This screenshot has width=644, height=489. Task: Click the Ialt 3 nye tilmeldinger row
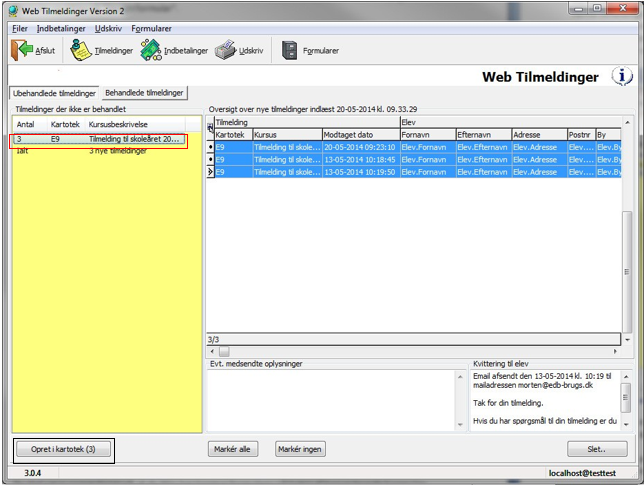pyautogui.click(x=99, y=151)
